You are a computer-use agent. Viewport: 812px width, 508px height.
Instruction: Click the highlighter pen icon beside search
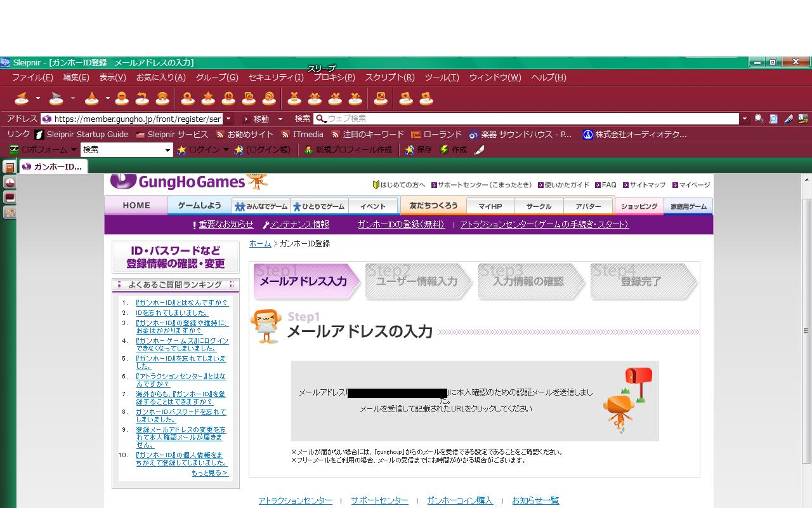click(788, 119)
